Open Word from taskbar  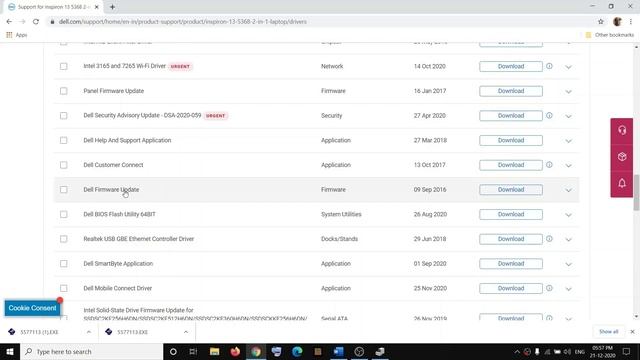pyautogui.click(x=338, y=351)
